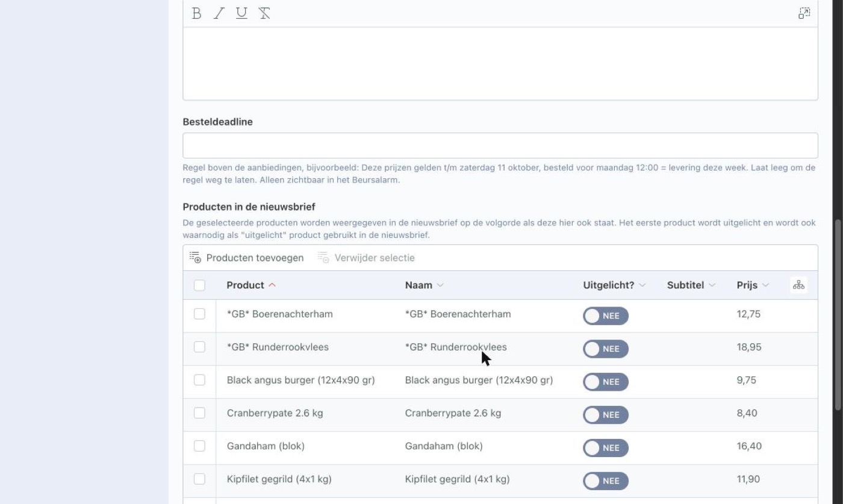This screenshot has height=504, width=843.
Task: Toggle Uitgelicht for Black angus burger
Action: coord(605,382)
